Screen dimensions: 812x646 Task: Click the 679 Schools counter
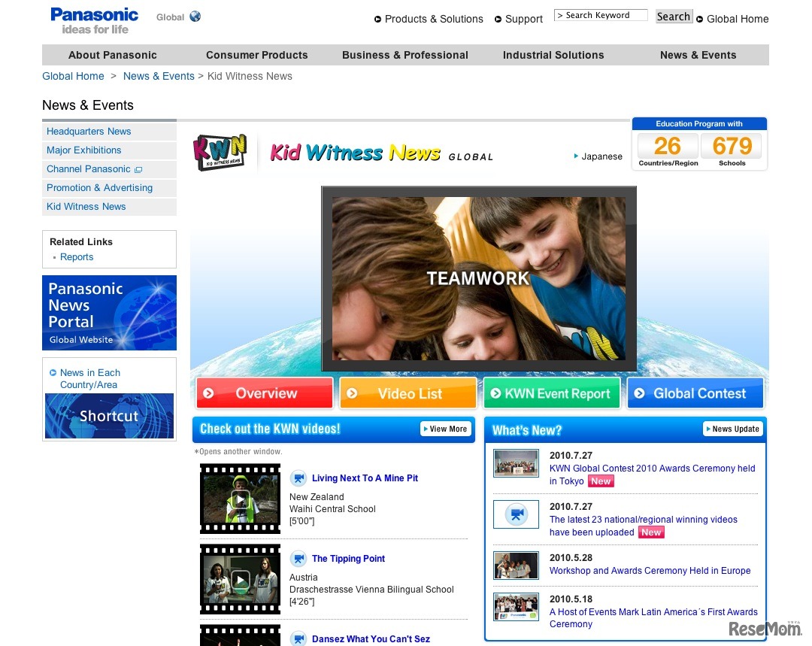(x=732, y=150)
